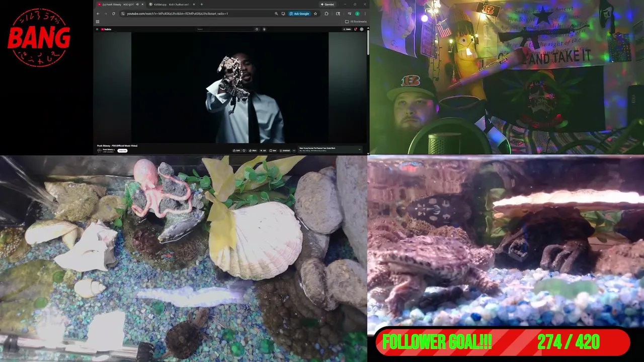Click the Gemini button in title bar
Screen dimensions: 644x362
pyautogui.click(x=327, y=5)
